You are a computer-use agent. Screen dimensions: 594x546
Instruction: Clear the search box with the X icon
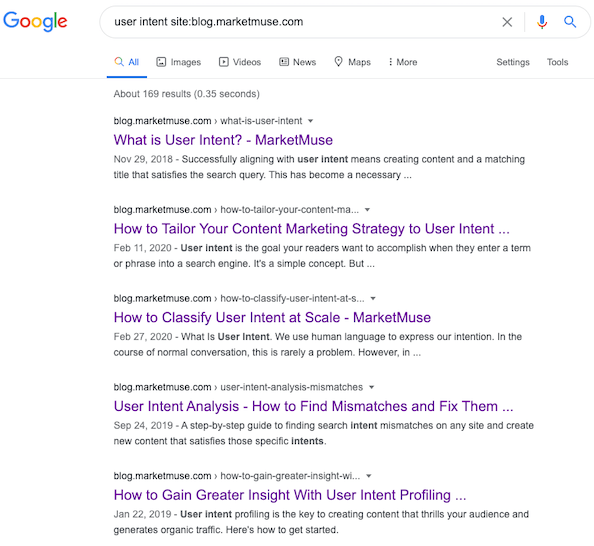[507, 22]
